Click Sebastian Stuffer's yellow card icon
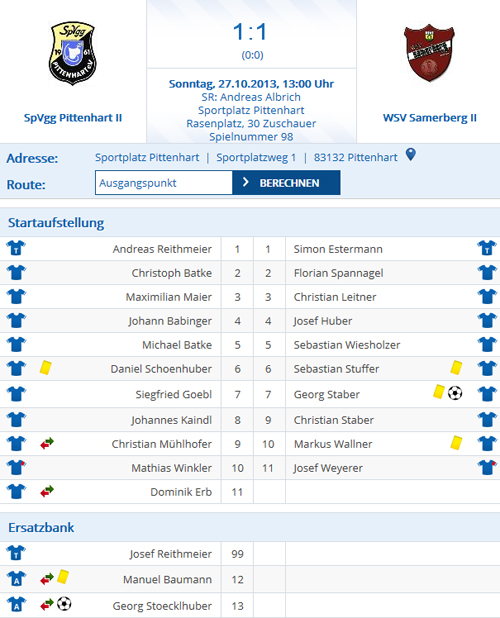This screenshot has width=500, height=618. [456, 368]
